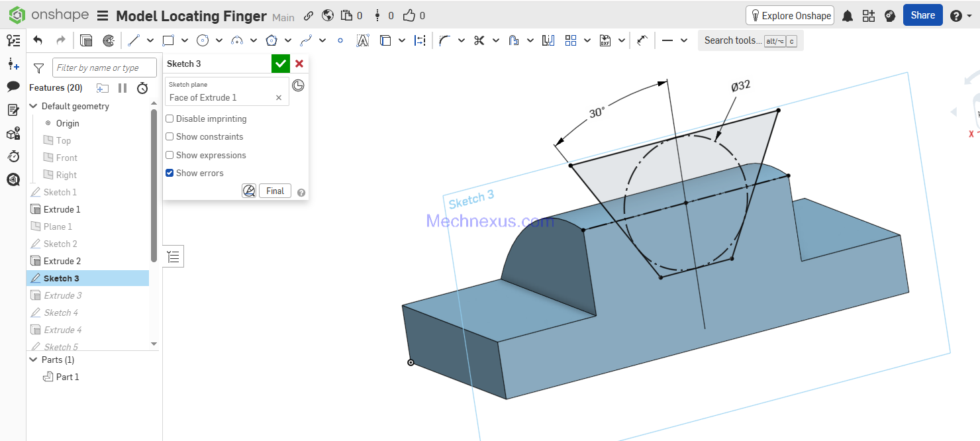Enable Disable imprinting checkbox
The width and height of the screenshot is (980, 441).
(170, 119)
